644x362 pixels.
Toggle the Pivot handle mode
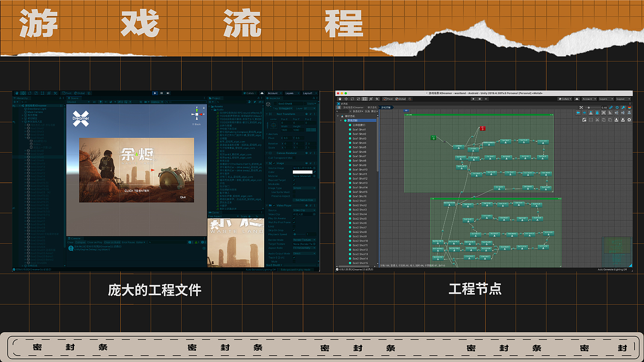pyautogui.click(x=66, y=93)
